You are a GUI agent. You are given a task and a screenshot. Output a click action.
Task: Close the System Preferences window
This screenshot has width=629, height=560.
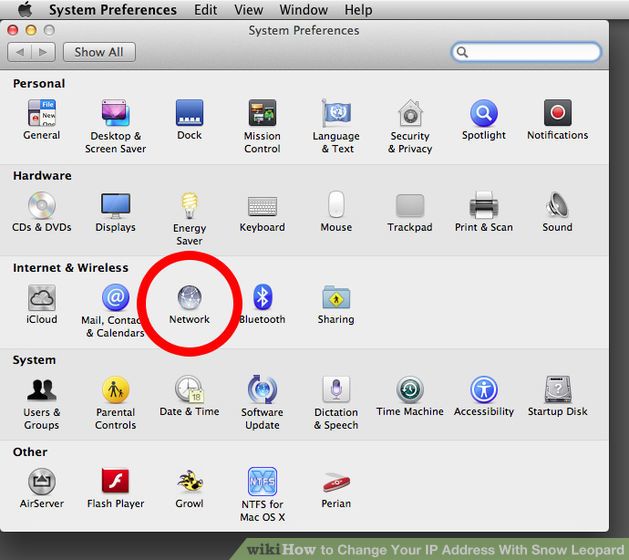click(x=13, y=30)
